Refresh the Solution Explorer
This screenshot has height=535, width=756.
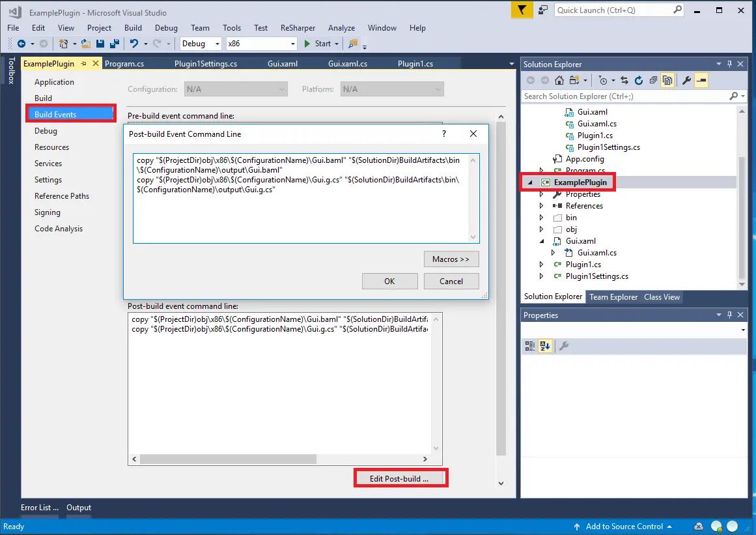point(639,81)
